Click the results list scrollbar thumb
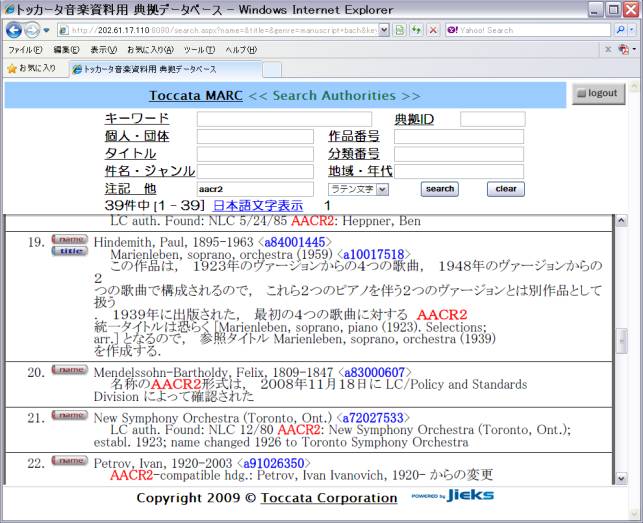This screenshot has height=523, width=643. 621,341
